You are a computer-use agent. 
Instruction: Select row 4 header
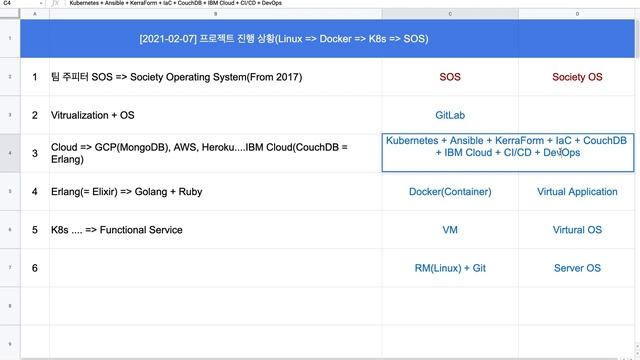point(10,153)
